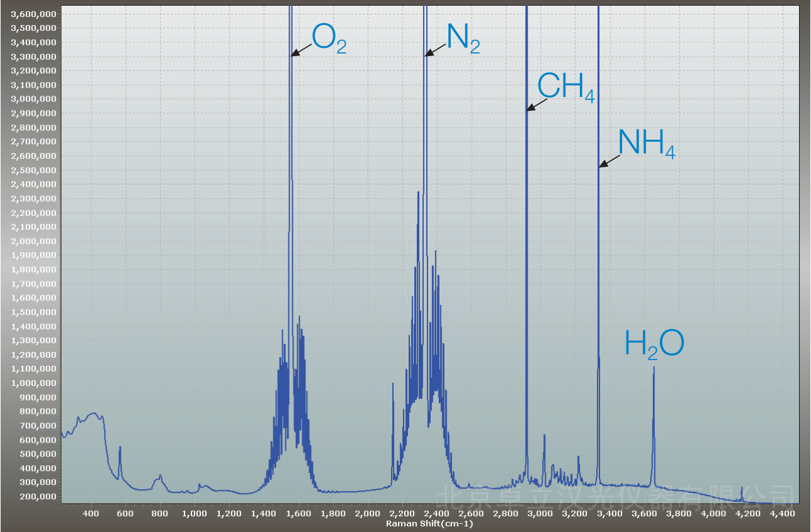Click the H2O label above the peak
Viewport: 811px width, 532px height.
[654, 345]
